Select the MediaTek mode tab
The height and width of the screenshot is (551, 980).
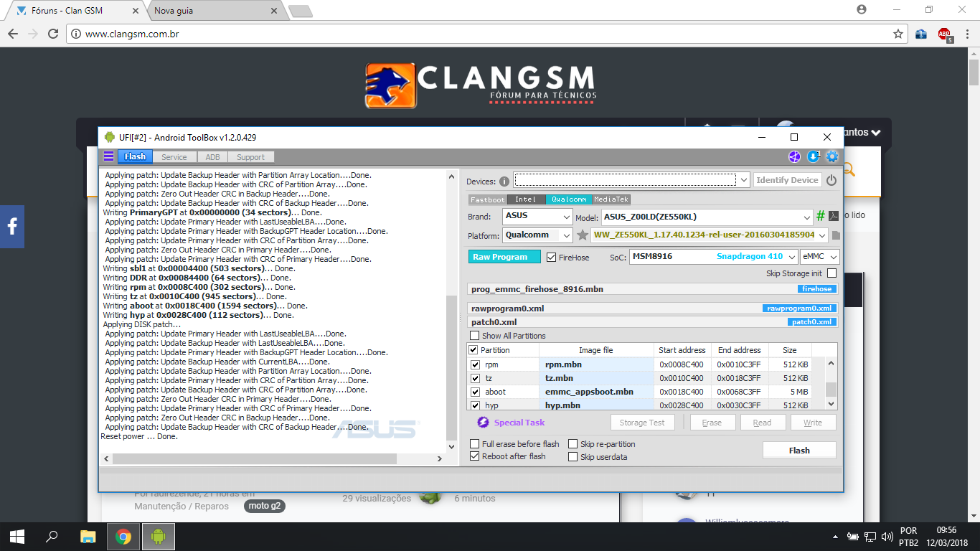(612, 199)
